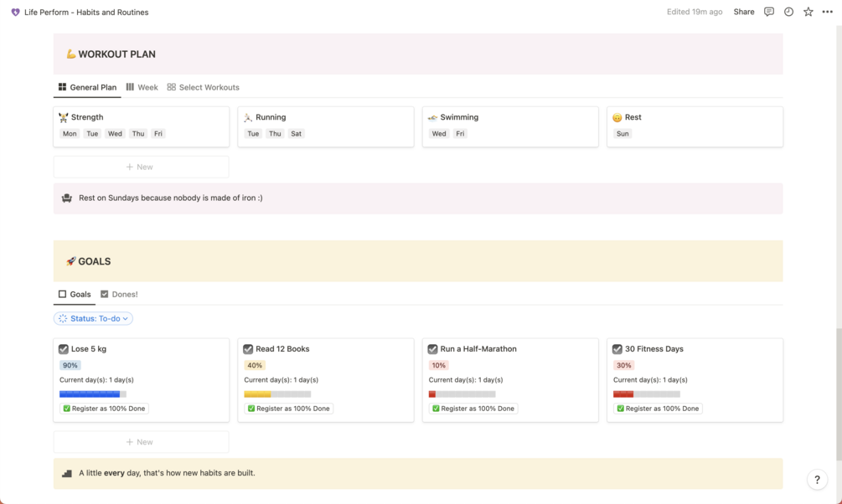Viewport: 842px width, 504px height.
Task: Click the purple heart page icon
Action: tap(15, 13)
